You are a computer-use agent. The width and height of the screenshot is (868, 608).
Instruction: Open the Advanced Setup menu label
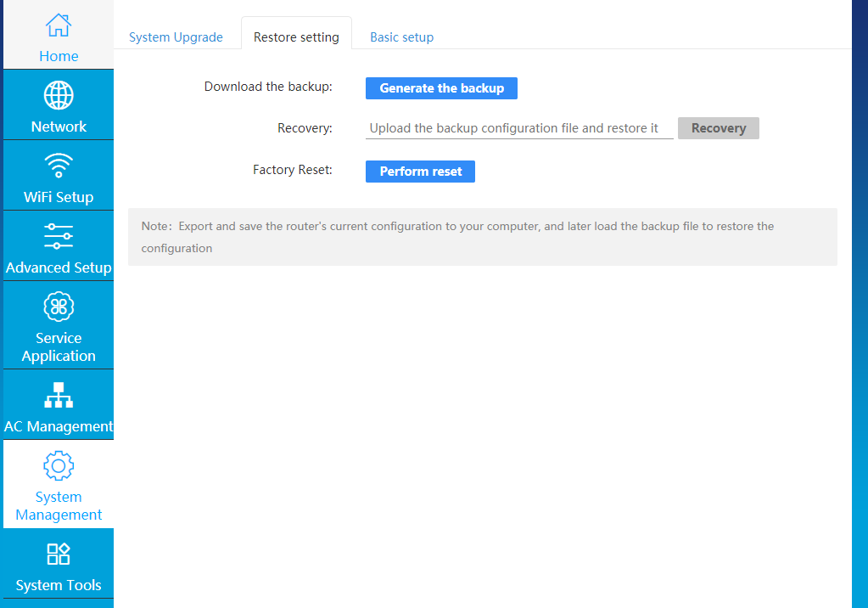[x=59, y=267]
